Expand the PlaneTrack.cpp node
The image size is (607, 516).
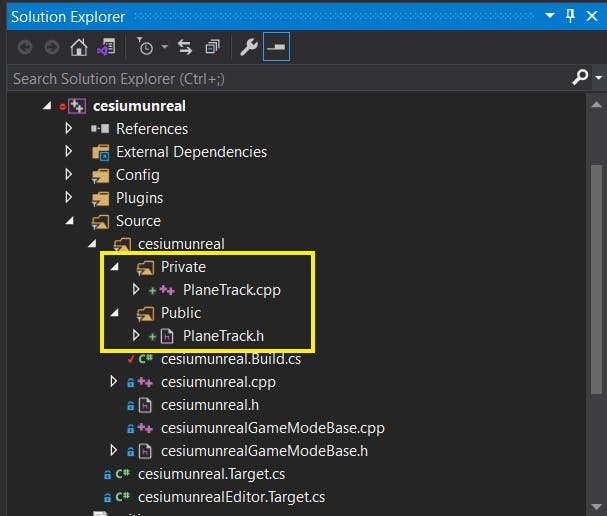tap(135, 289)
